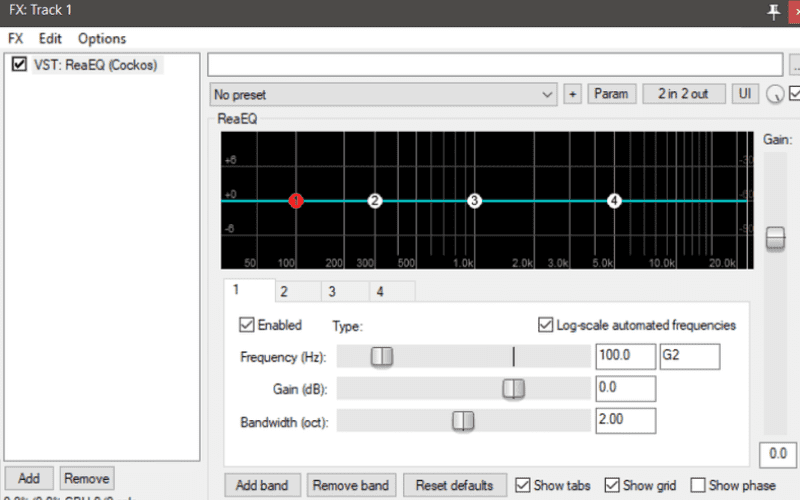The width and height of the screenshot is (800, 500).
Task: Select red band point 1 on graph
Action: pos(296,201)
